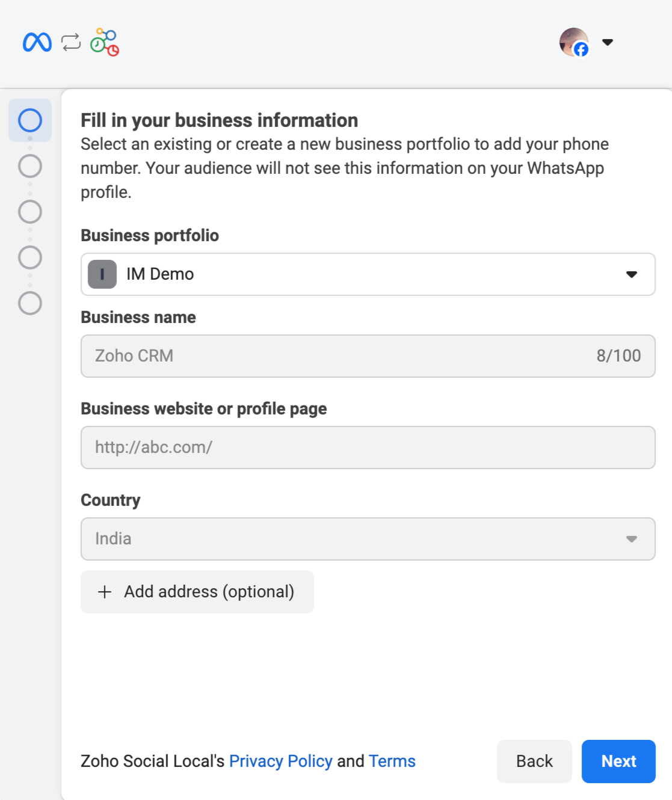Open the account menu caret arrow
The width and height of the screenshot is (672, 800).
pos(608,42)
